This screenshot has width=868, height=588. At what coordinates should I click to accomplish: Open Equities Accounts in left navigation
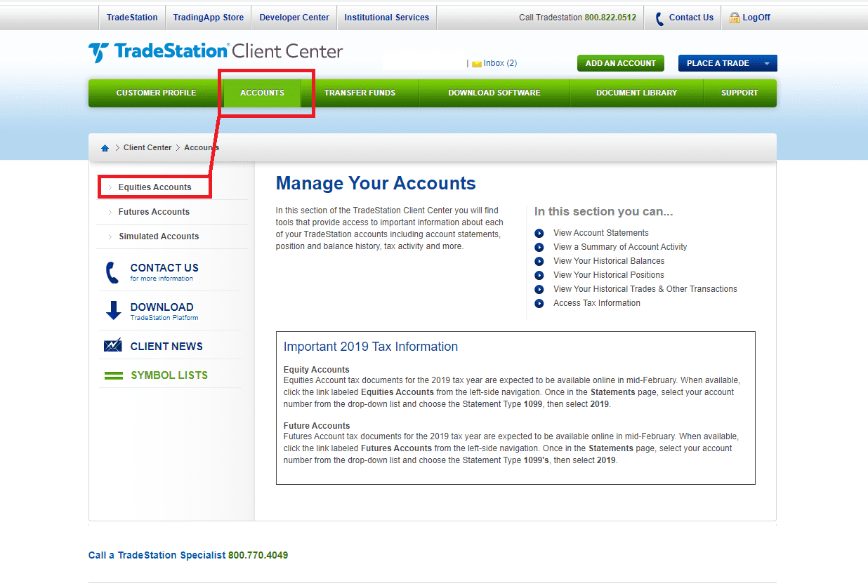pos(154,187)
